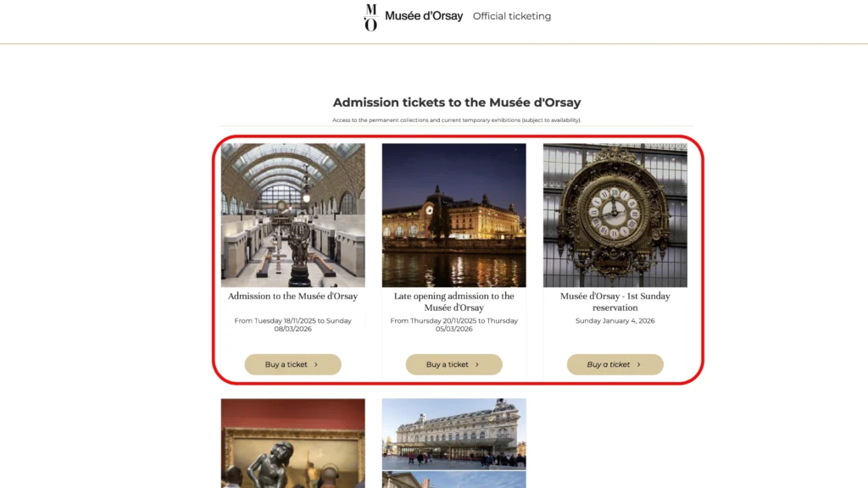The image size is (868, 488).
Task: Click the Official ticketing header text
Action: point(512,16)
